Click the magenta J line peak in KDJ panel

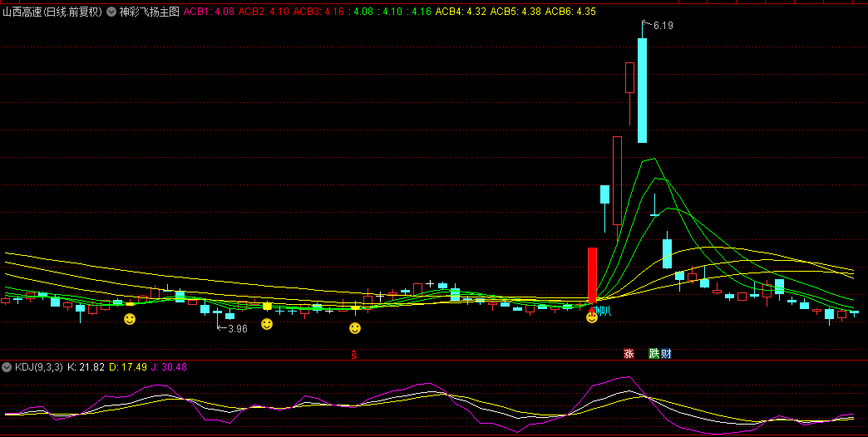(x=629, y=377)
